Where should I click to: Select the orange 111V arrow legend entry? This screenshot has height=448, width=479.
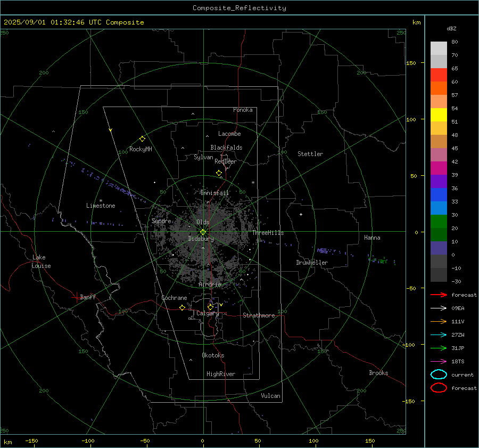click(439, 321)
